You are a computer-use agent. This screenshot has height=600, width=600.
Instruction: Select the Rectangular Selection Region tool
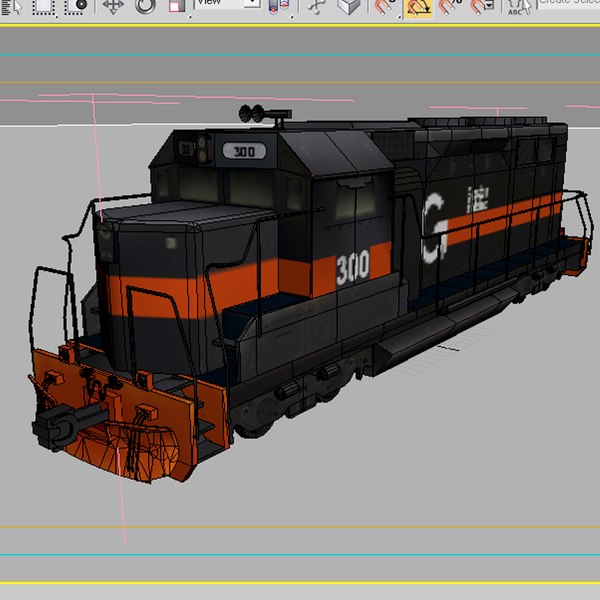point(42,7)
